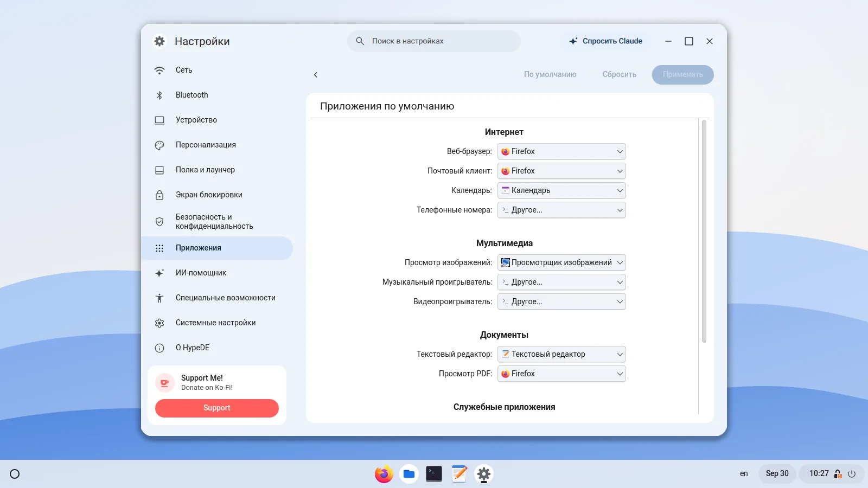The height and width of the screenshot is (488, 868).
Task: Click the vertical scrollbar in the applications panel
Action: click(x=704, y=232)
